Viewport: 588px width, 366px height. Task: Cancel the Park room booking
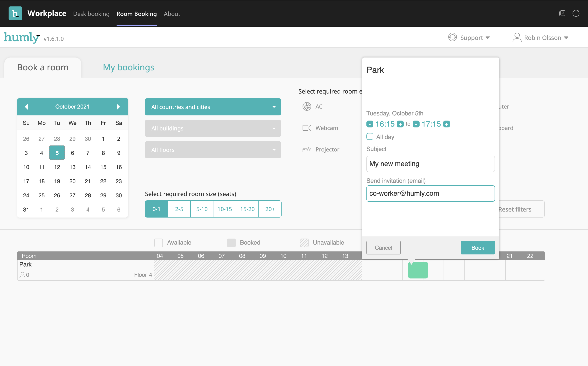coord(383,247)
